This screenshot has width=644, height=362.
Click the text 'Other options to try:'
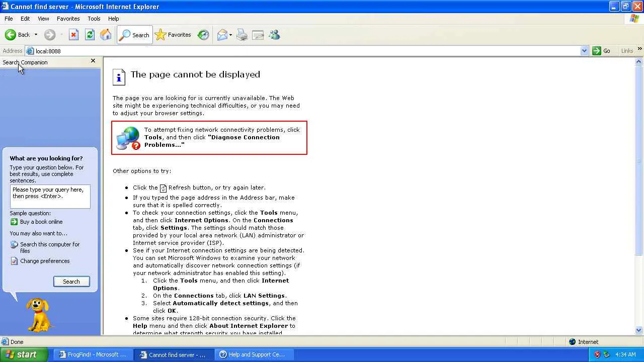(142, 171)
